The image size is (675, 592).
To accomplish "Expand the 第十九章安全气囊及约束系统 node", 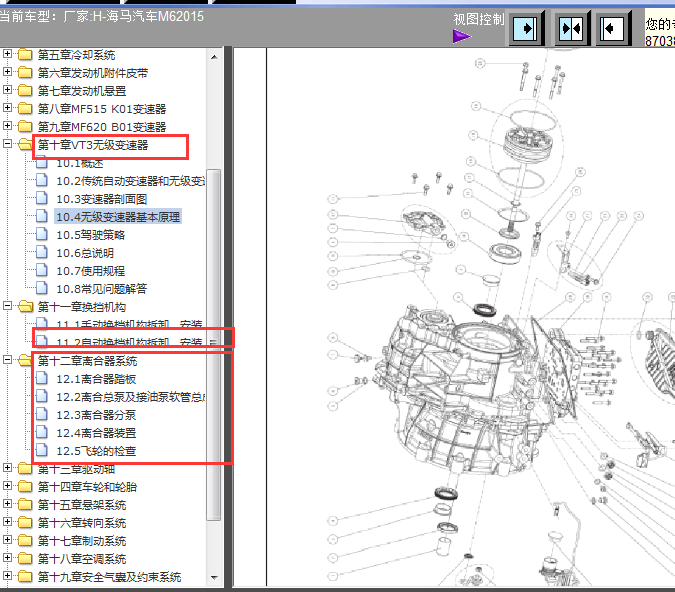I will coord(7,576).
